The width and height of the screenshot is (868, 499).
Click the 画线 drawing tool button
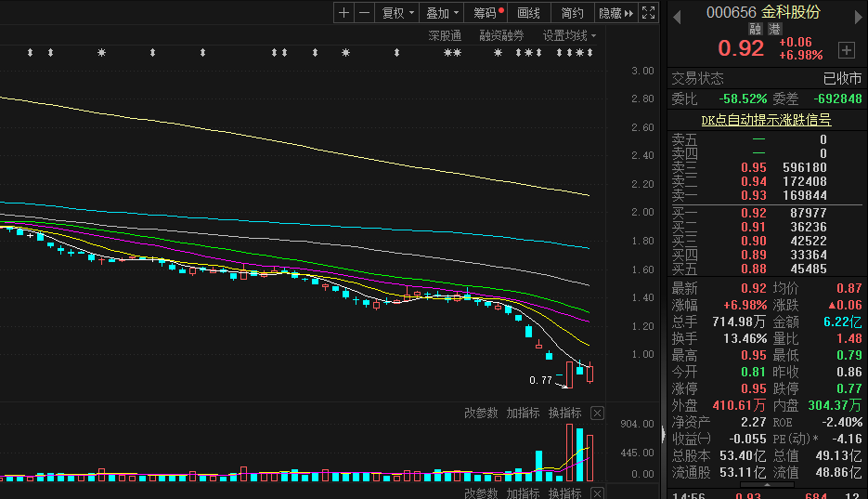(x=528, y=12)
